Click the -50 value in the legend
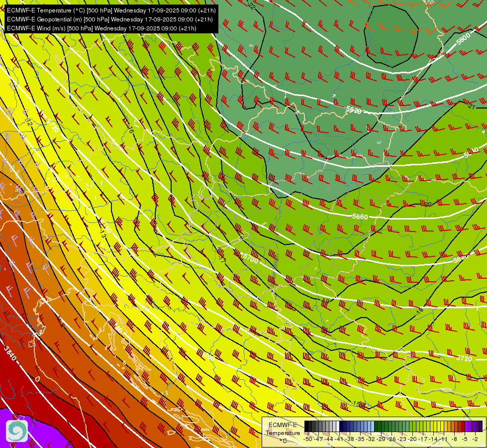 pos(308,439)
